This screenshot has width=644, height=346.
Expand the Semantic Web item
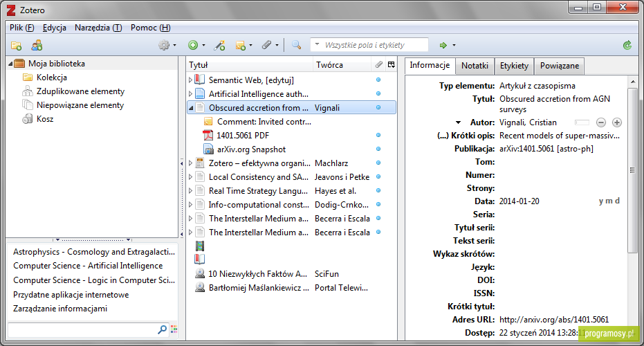[190, 80]
